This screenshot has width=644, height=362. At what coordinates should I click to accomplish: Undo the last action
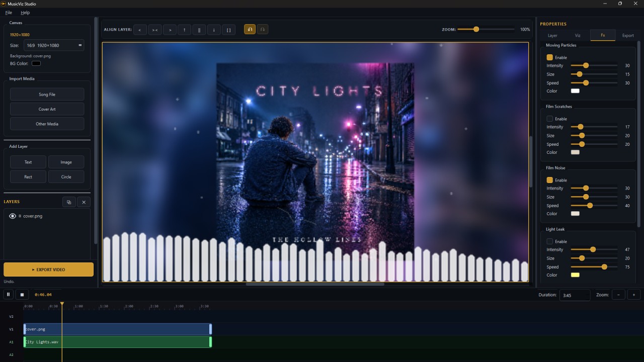(x=250, y=30)
